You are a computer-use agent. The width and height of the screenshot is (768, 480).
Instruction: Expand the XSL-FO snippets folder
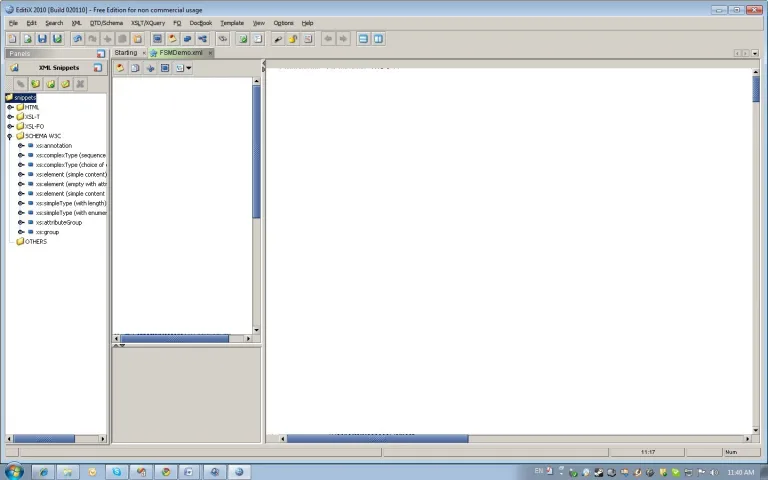pyautogui.click(x=10, y=126)
